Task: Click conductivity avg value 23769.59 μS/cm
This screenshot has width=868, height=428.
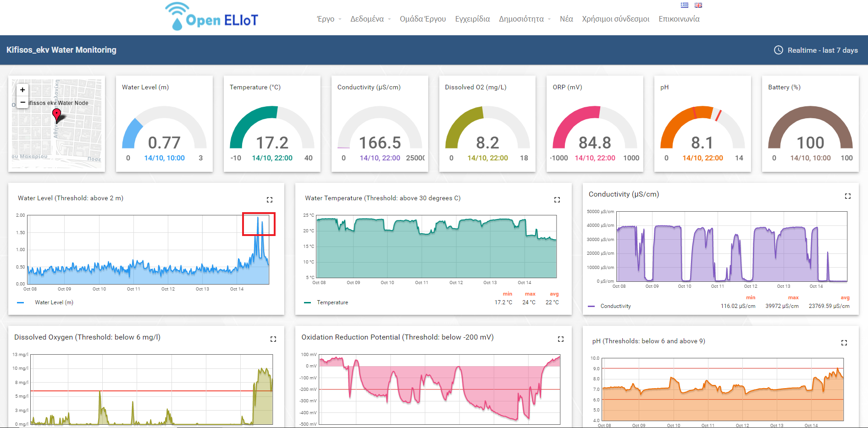Action: [829, 306]
